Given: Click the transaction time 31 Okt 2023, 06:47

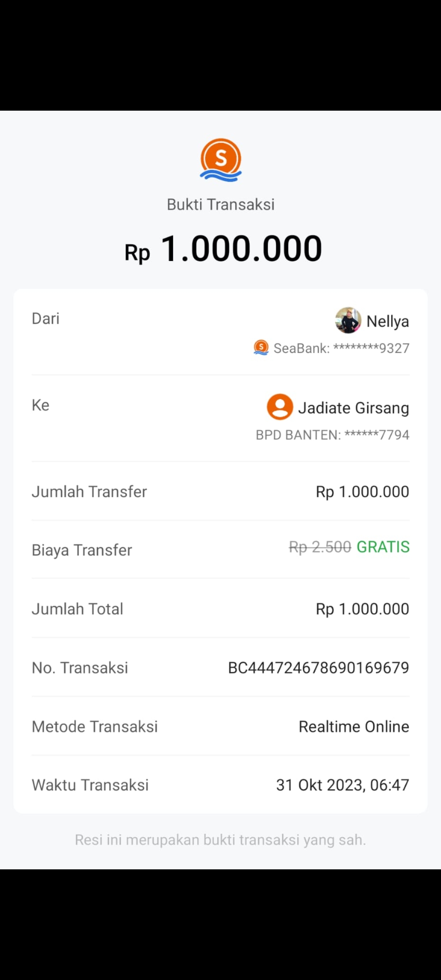Looking at the screenshot, I should click(x=342, y=785).
